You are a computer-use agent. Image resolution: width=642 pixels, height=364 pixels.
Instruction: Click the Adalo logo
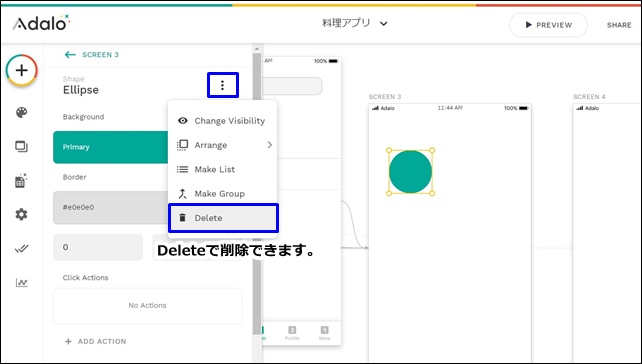pyautogui.click(x=41, y=23)
